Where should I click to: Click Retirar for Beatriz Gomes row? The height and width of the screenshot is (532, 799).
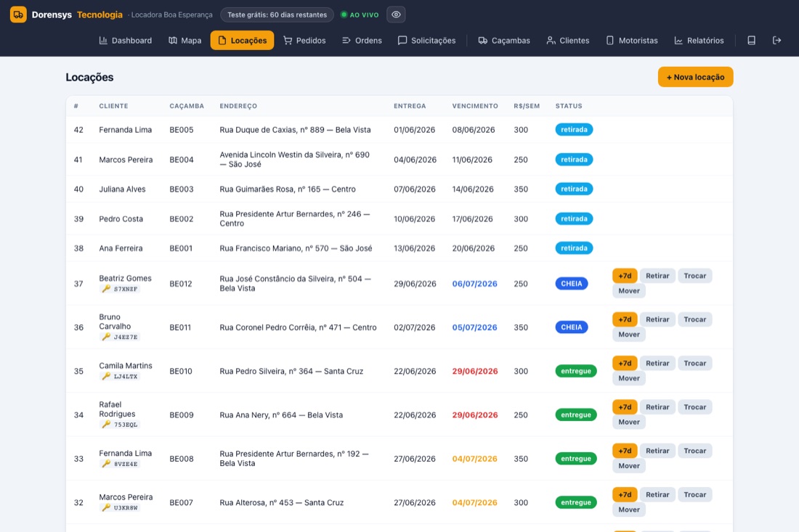coord(657,275)
